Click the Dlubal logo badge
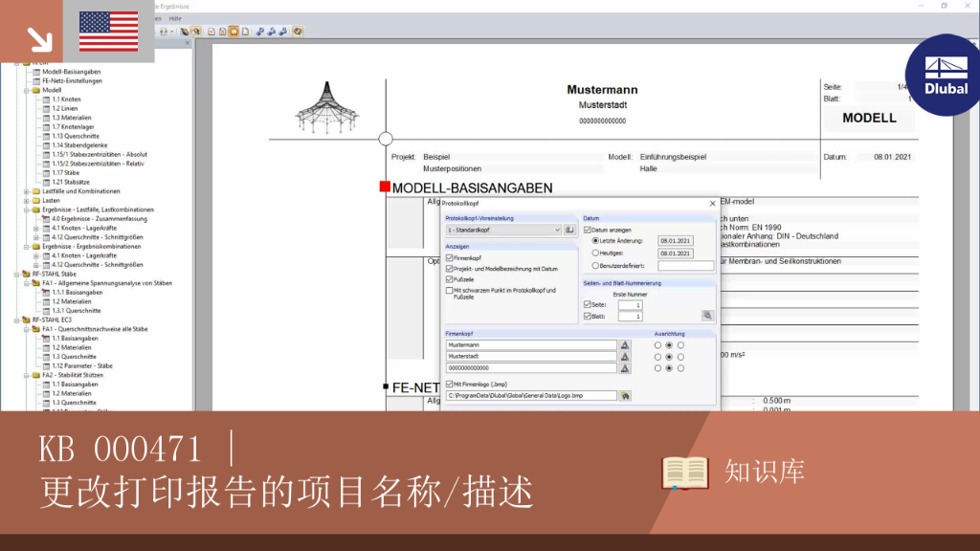This screenshot has height=551, width=980. 944,75
